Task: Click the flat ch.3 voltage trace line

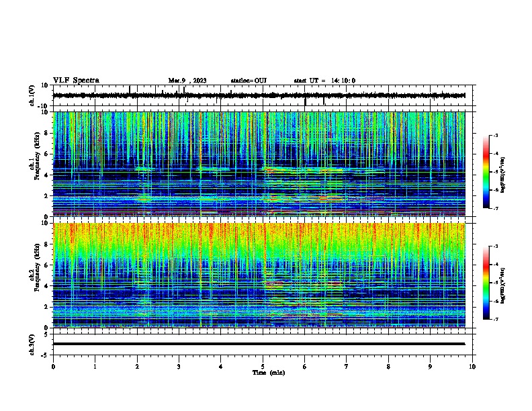Action: coord(259,344)
